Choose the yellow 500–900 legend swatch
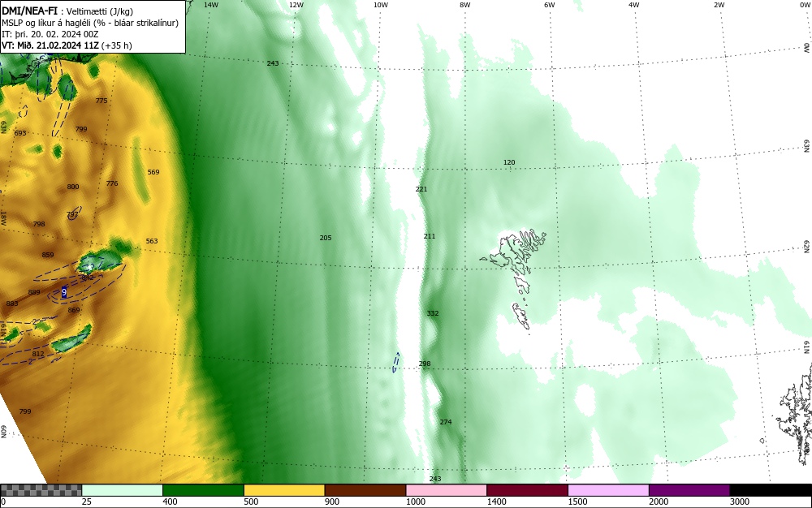This screenshot has height=508, width=812. (x=284, y=490)
